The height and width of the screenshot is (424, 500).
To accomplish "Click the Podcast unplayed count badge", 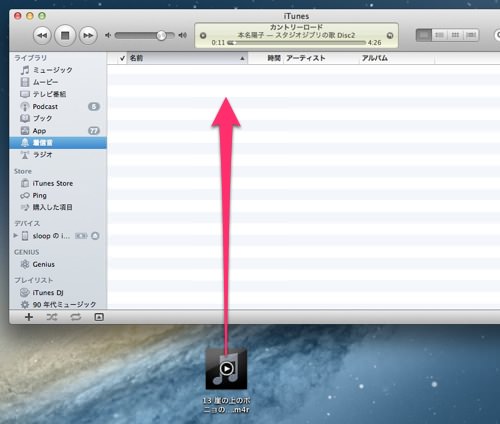I will [x=94, y=107].
